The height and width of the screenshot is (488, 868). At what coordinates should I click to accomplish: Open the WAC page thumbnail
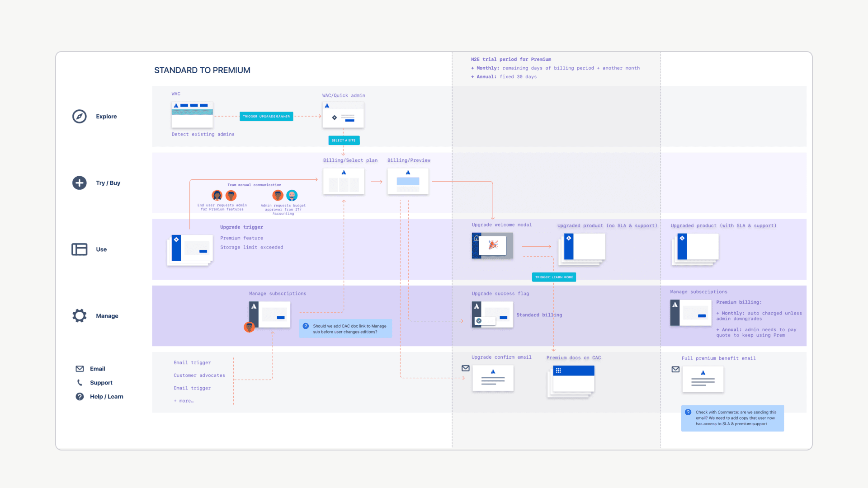pos(192,115)
